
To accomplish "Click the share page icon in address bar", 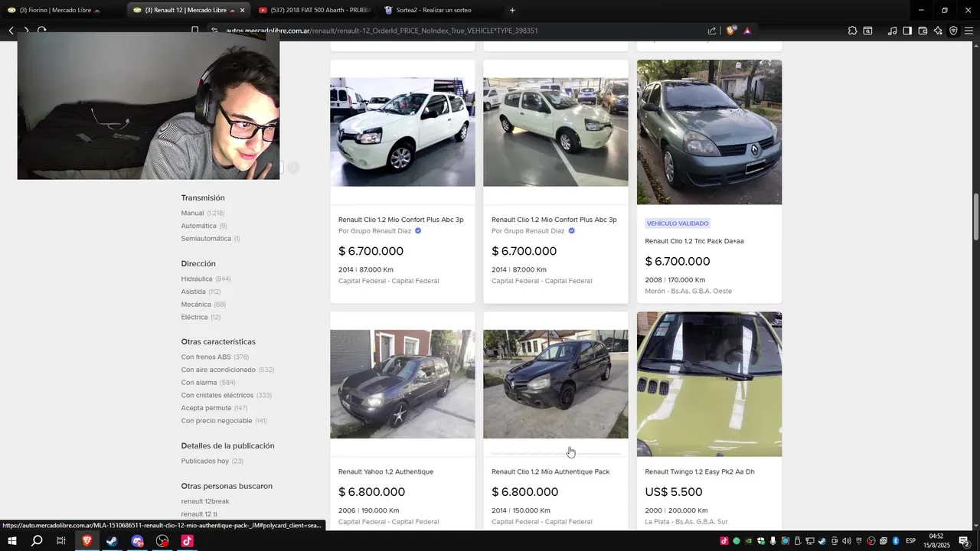I will pyautogui.click(x=712, y=31).
